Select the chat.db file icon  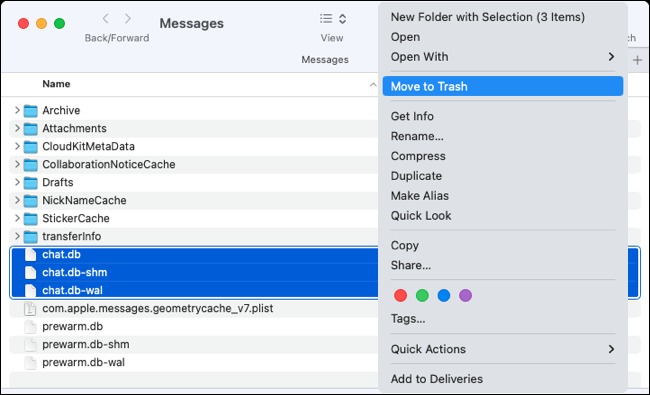click(x=31, y=254)
